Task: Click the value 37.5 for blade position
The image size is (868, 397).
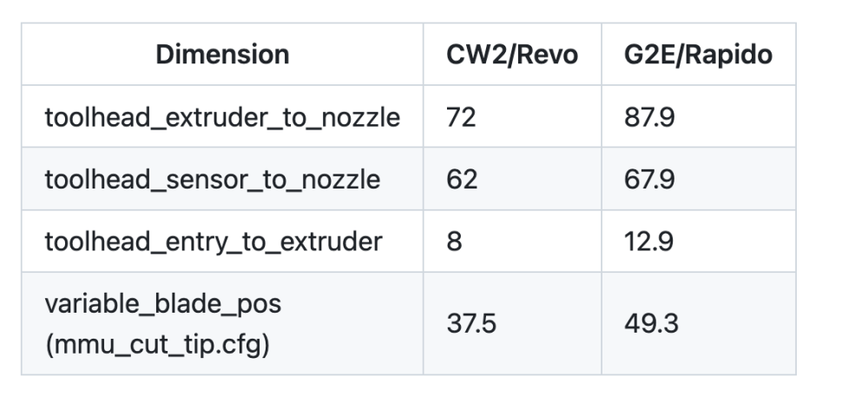Action: (471, 323)
